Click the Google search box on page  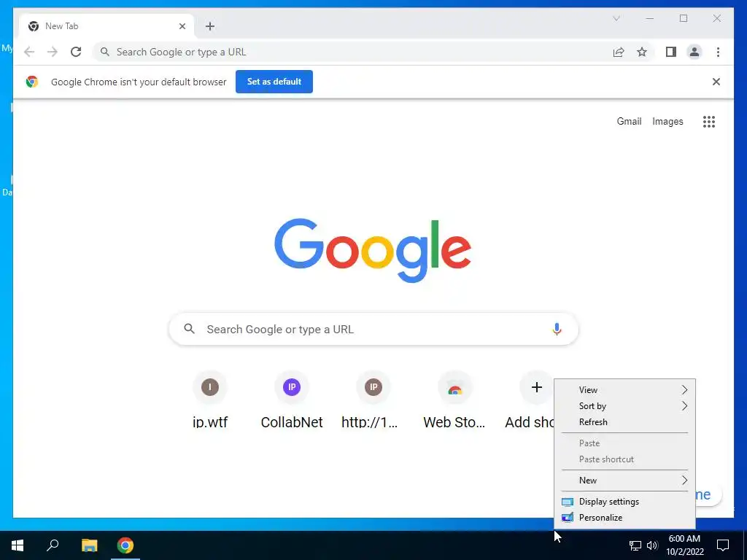pyautogui.click(x=373, y=329)
